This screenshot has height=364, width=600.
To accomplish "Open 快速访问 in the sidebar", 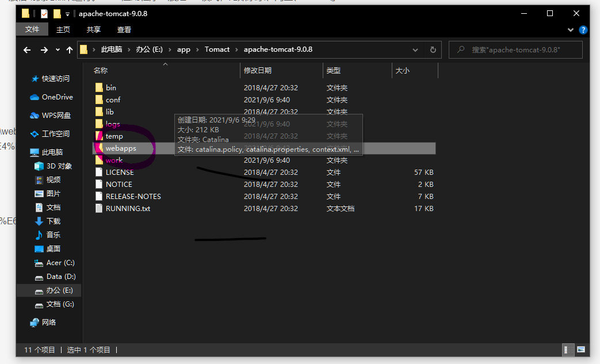I will point(55,78).
